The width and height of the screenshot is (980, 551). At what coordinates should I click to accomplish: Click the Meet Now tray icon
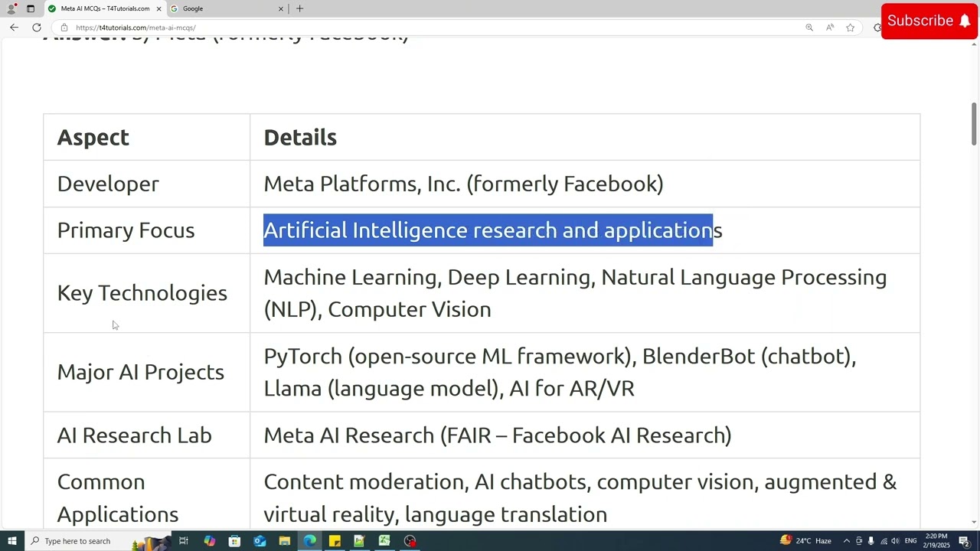coord(858,541)
